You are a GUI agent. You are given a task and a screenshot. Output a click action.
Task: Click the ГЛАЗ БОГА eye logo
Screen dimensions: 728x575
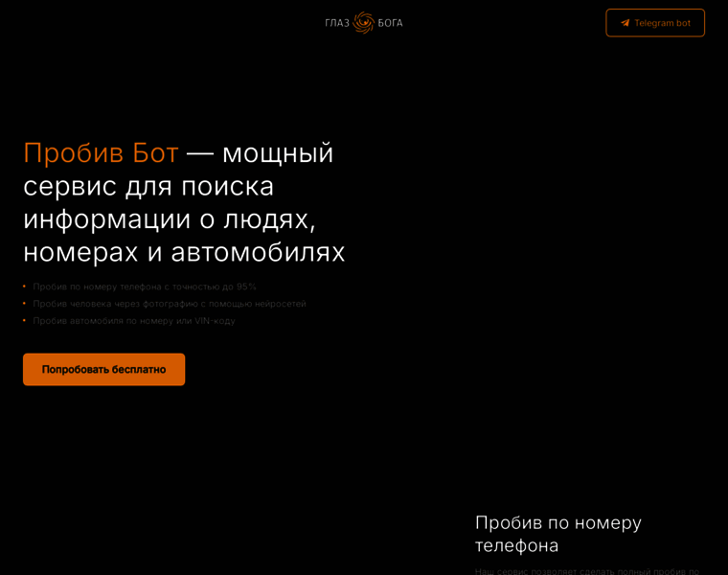tap(364, 23)
